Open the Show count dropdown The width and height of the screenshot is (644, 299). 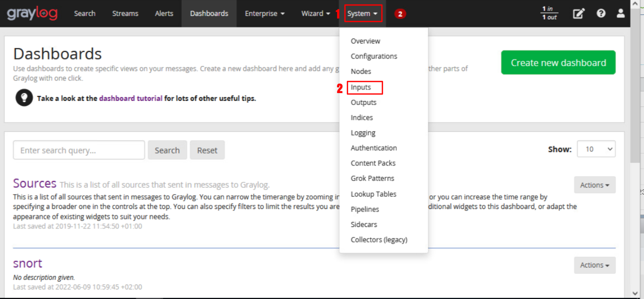pos(596,149)
